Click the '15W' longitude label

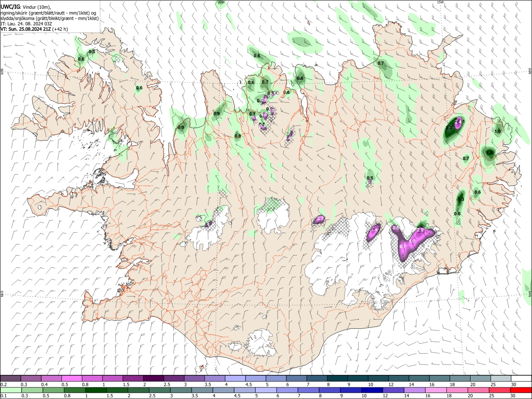pyautogui.click(x=441, y=2)
